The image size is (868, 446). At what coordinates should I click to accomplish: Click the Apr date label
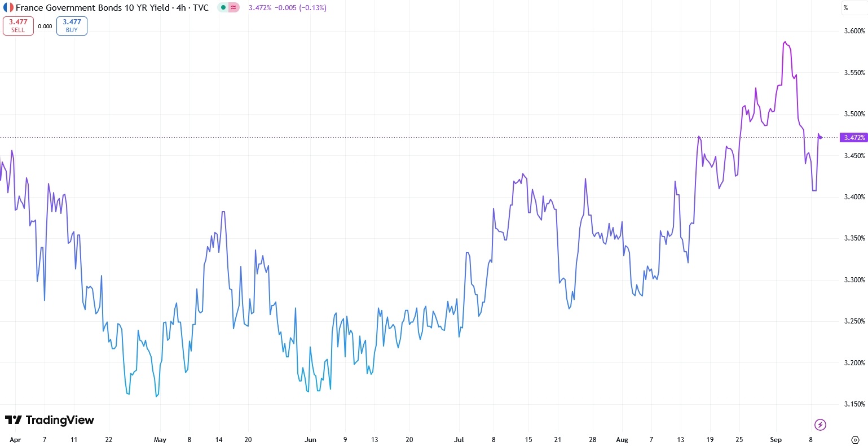(x=15, y=440)
